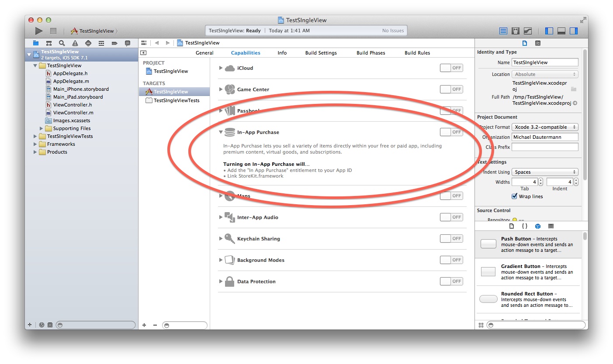Open the Assistant editor icon
The image size is (613, 364).
click(516, 31)
